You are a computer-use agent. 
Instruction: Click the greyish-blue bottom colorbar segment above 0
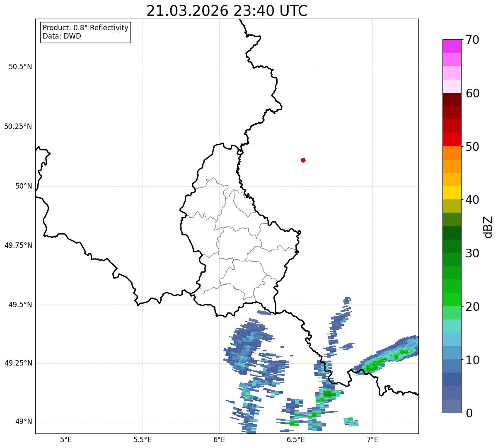click(x=452, y=406)
